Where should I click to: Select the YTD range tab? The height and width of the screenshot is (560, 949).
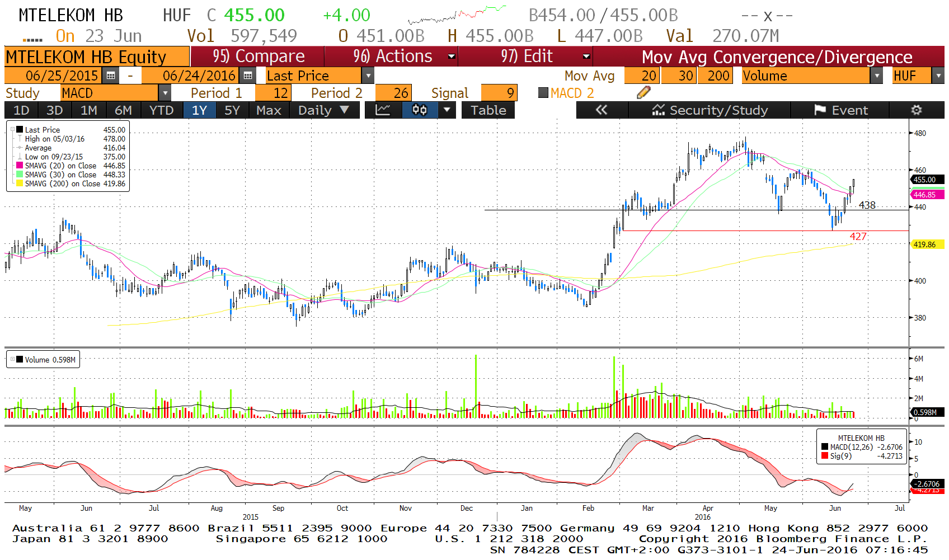coord(161,110)
